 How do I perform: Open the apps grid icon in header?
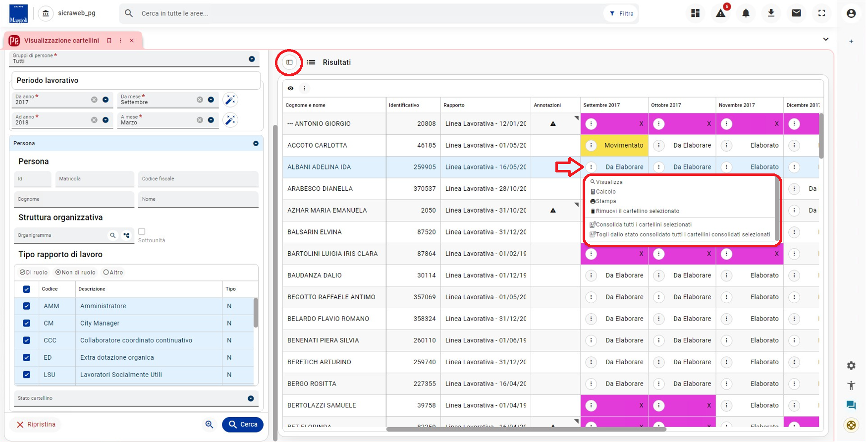pos(696,13)
